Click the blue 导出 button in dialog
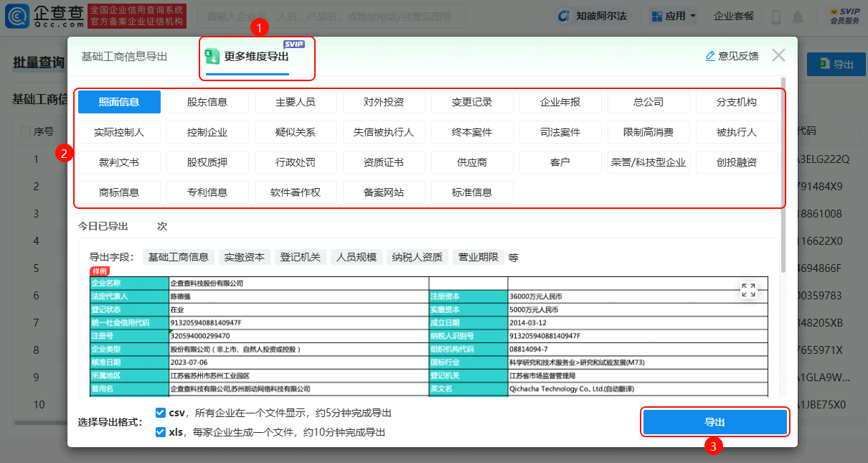This screenshot has height=463, width=868. click(714, 422)
